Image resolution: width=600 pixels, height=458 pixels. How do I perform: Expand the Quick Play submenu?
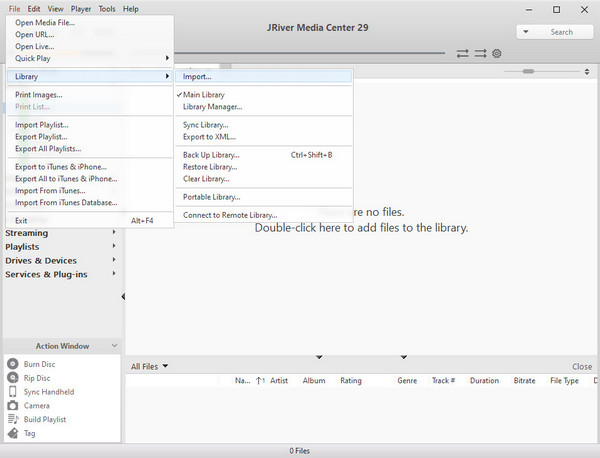coord(90,58)
